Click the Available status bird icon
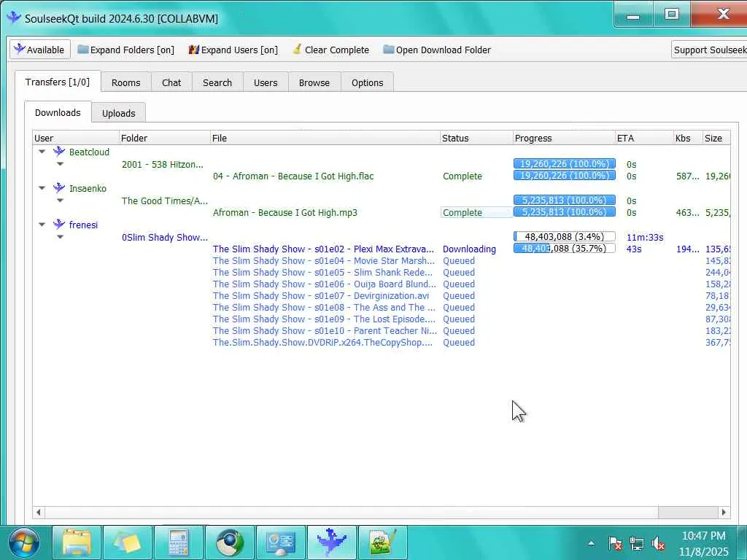This screenshot has width=747, height=560. click(x=20, y=49)
